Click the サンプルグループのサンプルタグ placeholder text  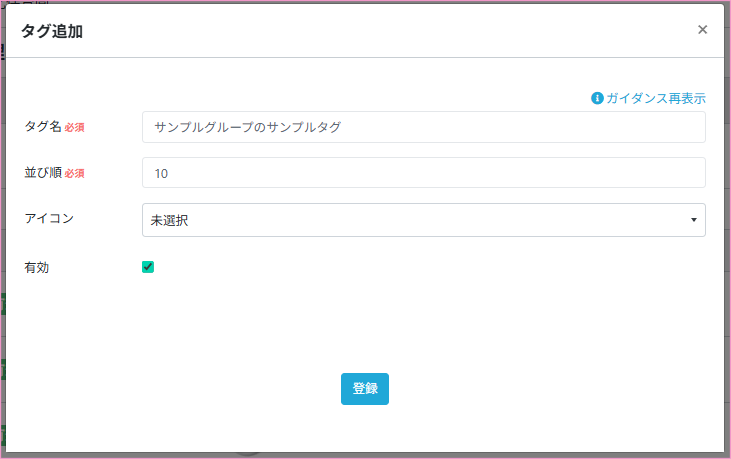[248, 127]
